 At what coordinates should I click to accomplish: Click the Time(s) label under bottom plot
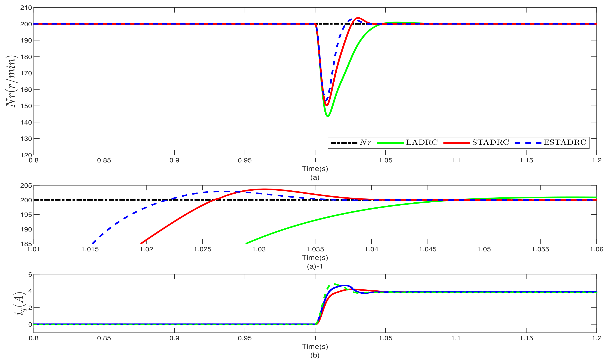click(315, 347)
